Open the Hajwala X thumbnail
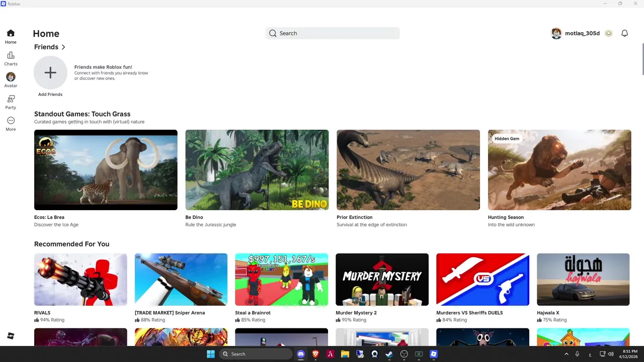Image resolution: width=644 pixels, height=362 pixels. coord(583,280)
